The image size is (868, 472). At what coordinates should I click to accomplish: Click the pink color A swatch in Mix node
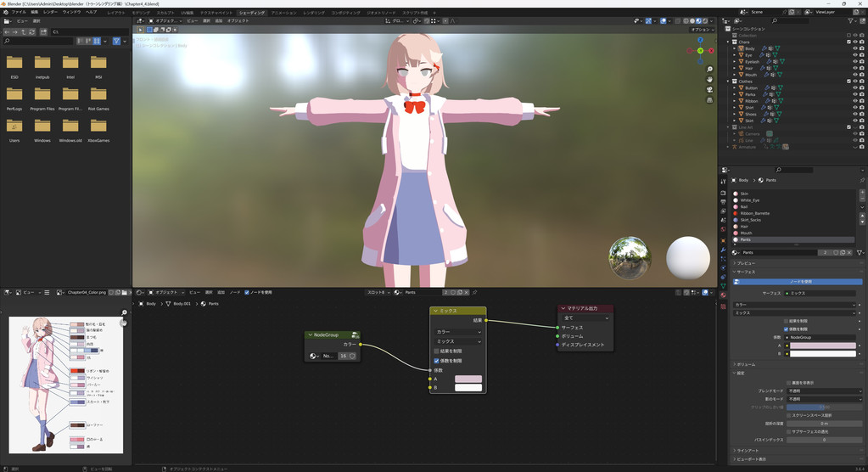(x=468, y=379)
